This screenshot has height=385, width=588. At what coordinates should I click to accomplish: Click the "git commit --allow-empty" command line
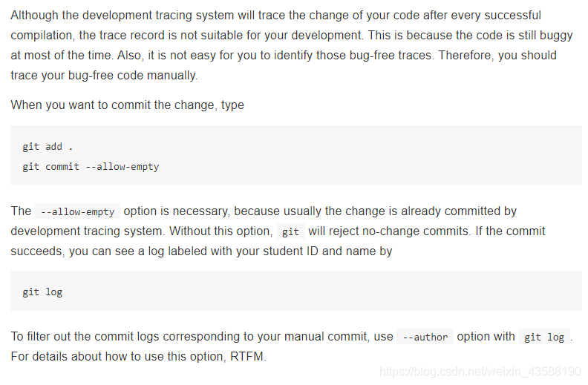click(x=91, y=167)
